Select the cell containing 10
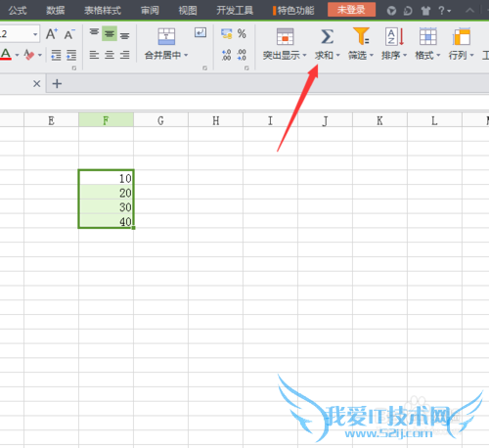 coord(106,177)
